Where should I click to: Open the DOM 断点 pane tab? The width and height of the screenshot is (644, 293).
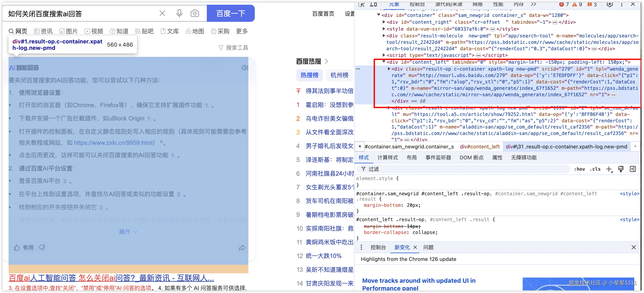coord(471,158)
